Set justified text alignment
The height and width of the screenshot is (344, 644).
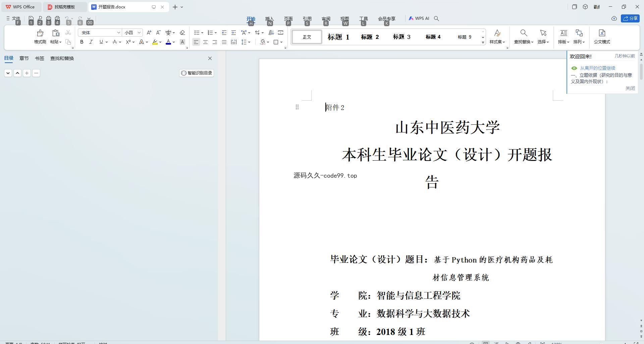(224, 42)
